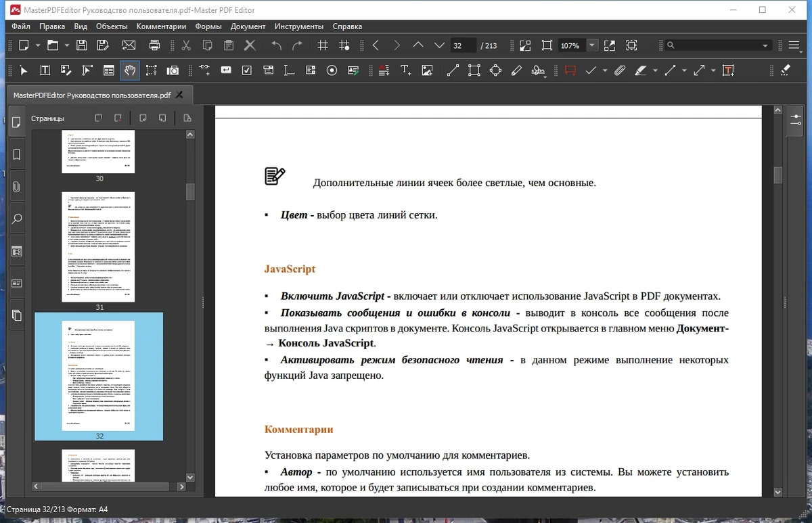Select the Rectangle drawing tool

click(474, 70)
